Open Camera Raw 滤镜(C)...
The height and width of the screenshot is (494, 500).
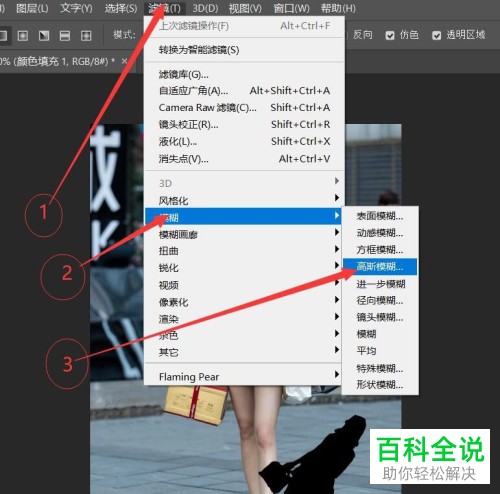[x=244, y=108]
